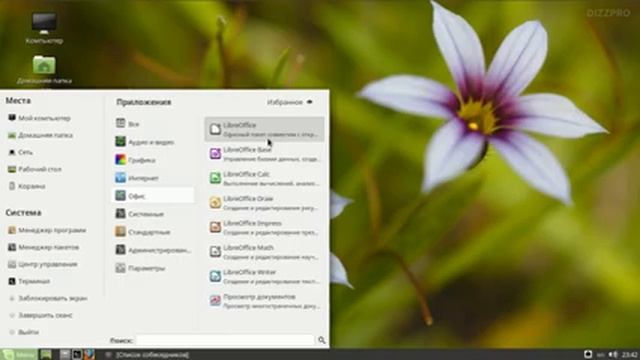The height and width of the screenshot is (360, 640).
Task: Open the network tray icon
Action: 600,355
